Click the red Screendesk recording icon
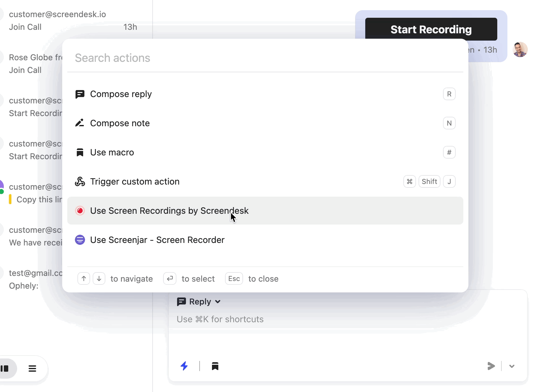The height and width of the screenshot is (392, 542). (80, 211)
